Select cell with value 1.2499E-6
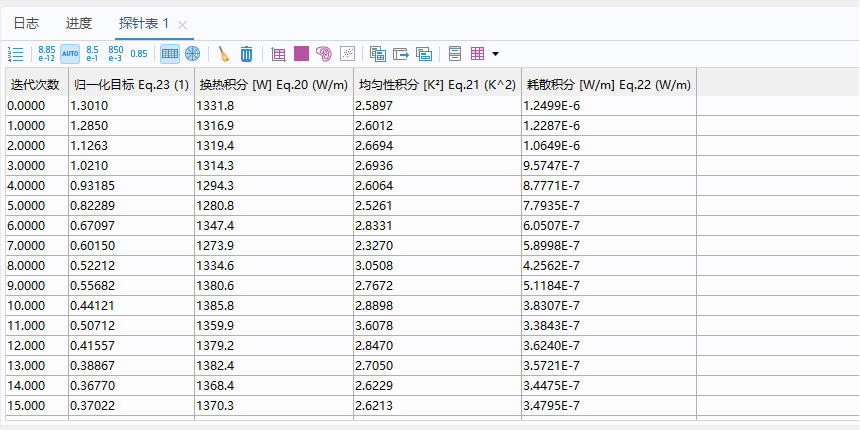The image size is (860, 431). tap(609, 106)
